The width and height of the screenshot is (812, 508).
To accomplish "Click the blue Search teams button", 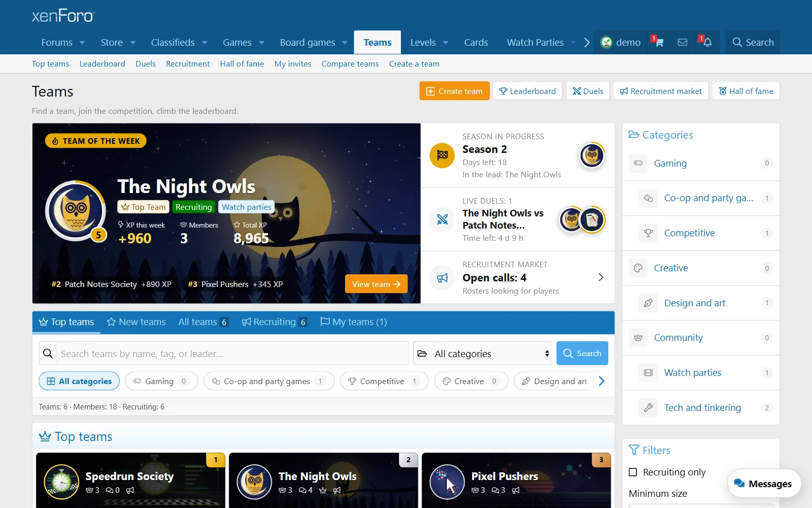I will tap(582, 353).
